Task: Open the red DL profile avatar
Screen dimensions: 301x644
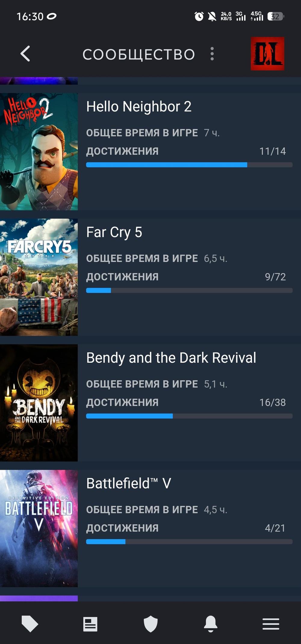Action: tap(268, 54)
